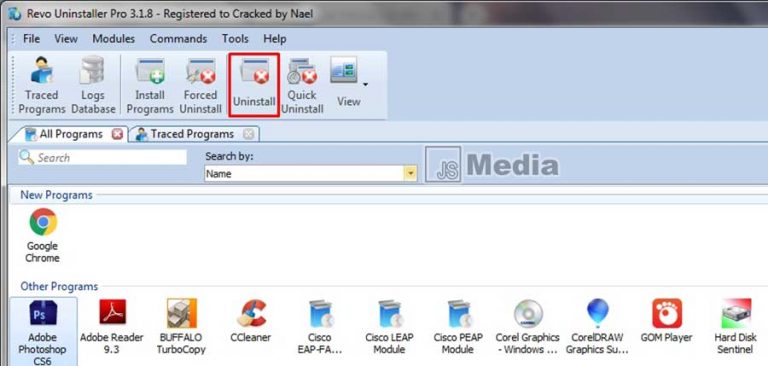The height and width of the screenshot is (366, 768).
Task: Close the All Programs tab
Action: coord(117,134)
